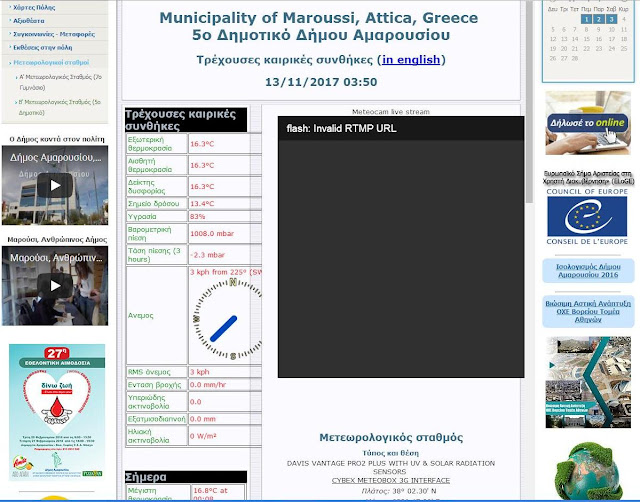Viewport: 640px width, 502px height.
Task: Open Ισολογισμός Δήμου Αμαρουσίου 2016 link
Action: pos(588,271)
